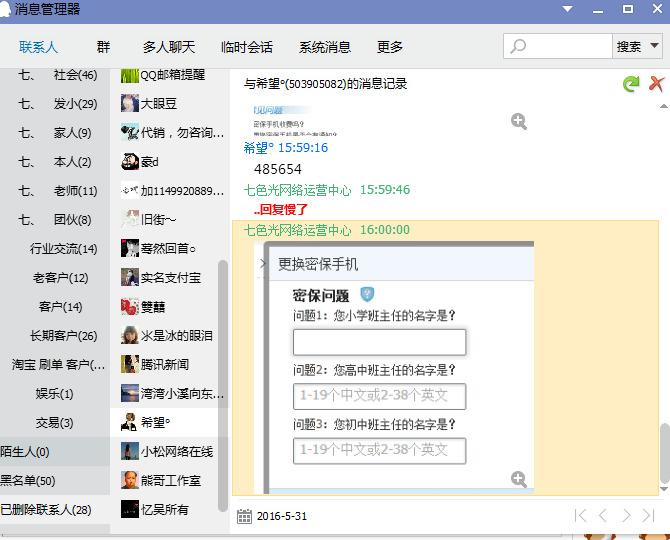Select contact 蓦然回首。
The height and width of the screenshot is (540, 670).
click(170, 249)
